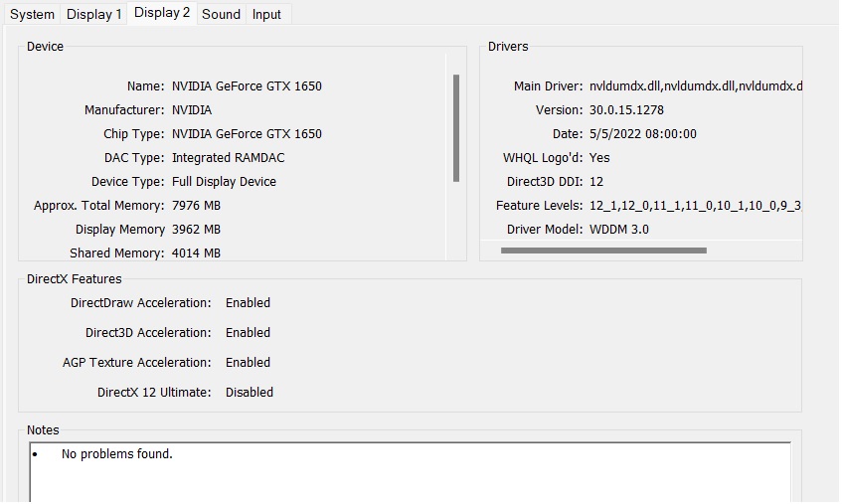Select the Name value NVIDIA GeForce GTX 1650
The image size is (842, 504).
247,85
